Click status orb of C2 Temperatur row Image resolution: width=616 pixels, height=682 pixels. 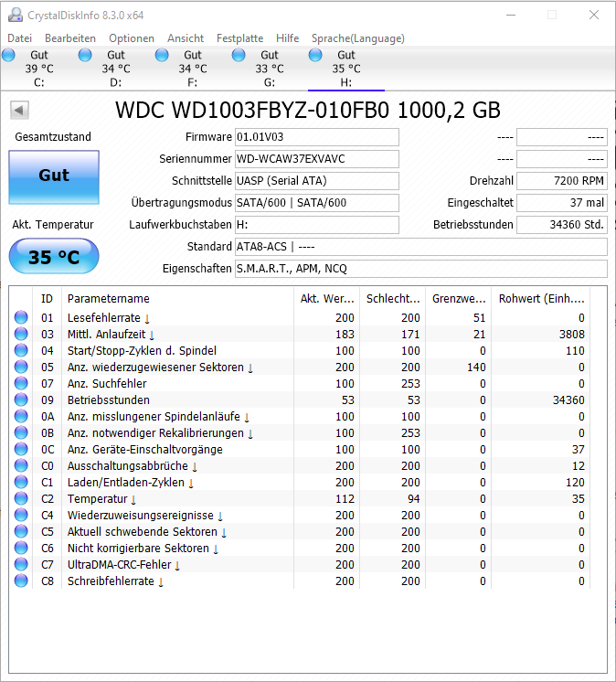[21, 498]
